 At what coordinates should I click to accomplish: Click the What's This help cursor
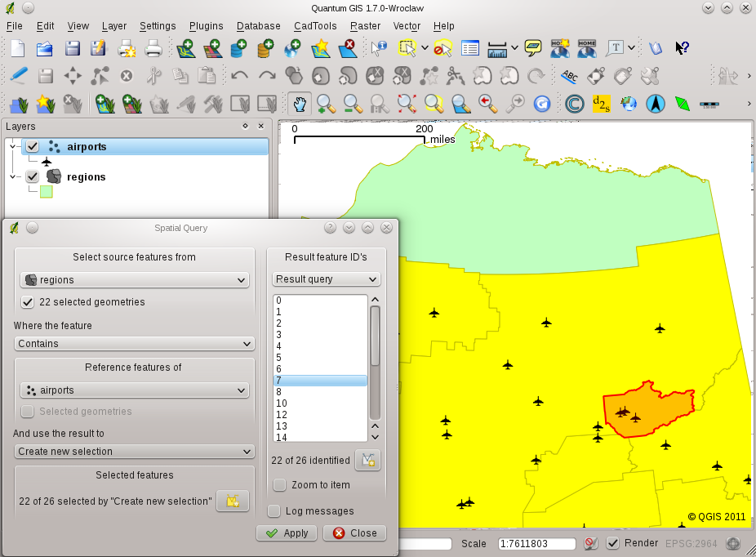[683, 47]
